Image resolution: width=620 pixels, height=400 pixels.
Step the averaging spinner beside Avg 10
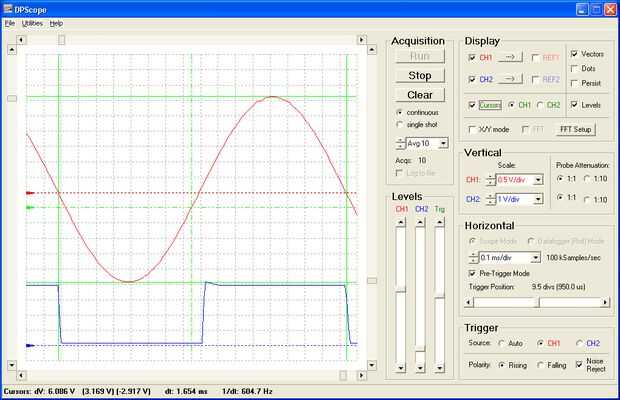point(401,143)
